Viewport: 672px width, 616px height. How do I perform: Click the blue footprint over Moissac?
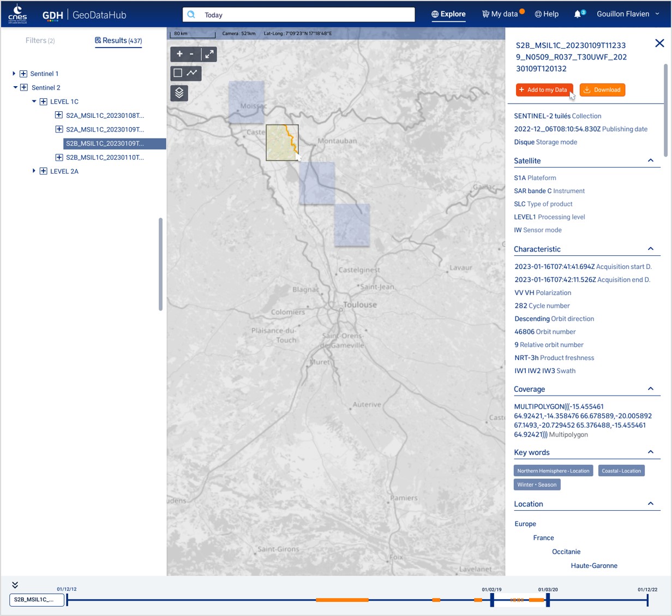(247, 101)
